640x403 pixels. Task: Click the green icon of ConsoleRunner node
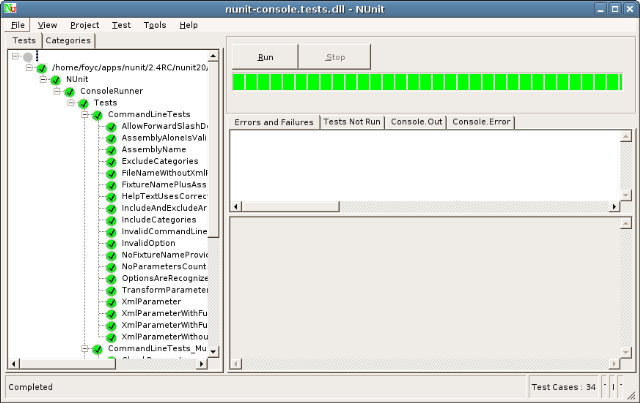point(70,92)
